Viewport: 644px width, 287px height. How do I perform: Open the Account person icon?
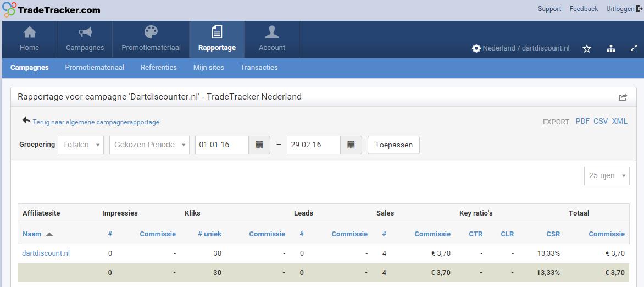click(x=272, y=32)
